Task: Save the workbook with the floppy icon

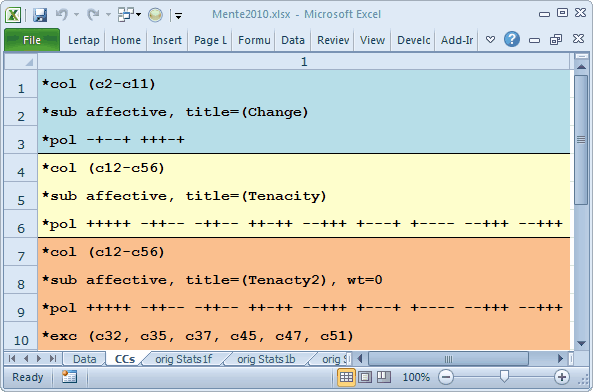Action: point(40,15)
